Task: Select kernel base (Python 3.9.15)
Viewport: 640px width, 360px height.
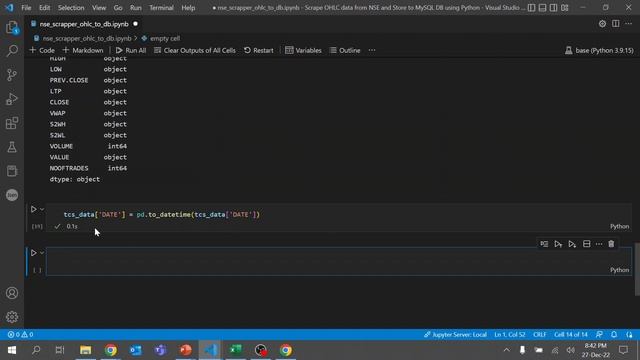Action: click(x=599, y=50)
